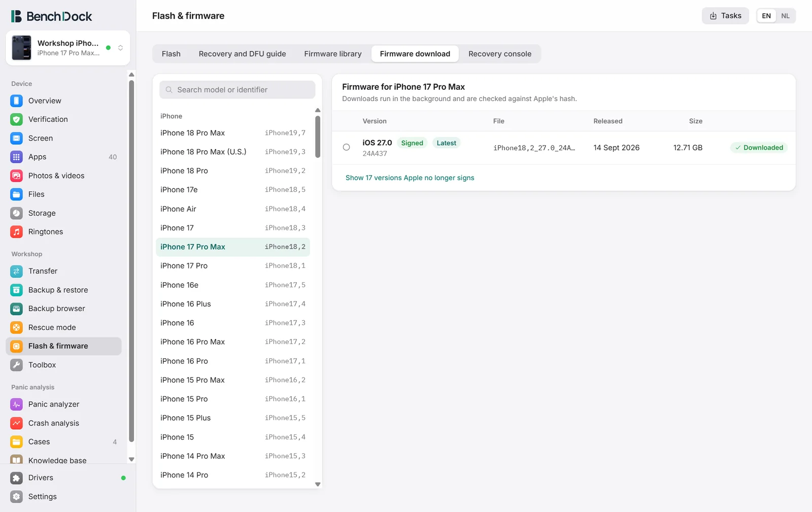Switch language to EN
Viewport: 812px width, 512px height.
(x=766, y=16)
